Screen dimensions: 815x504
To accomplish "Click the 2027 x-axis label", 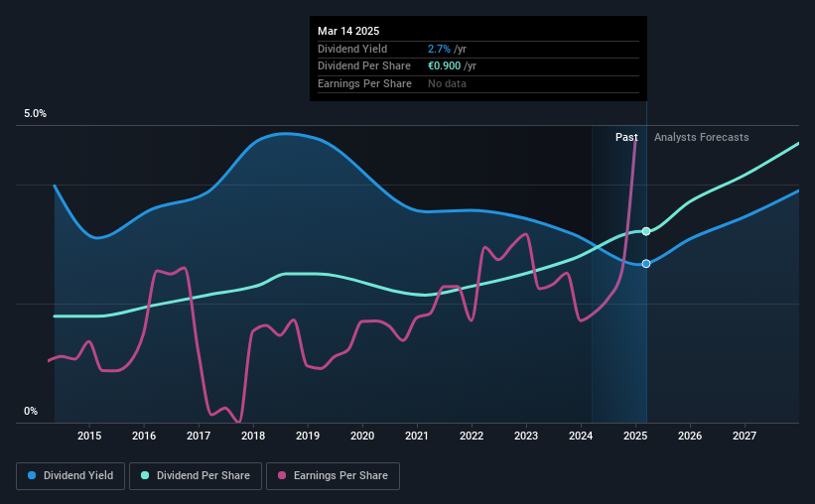I will [745, 436].
